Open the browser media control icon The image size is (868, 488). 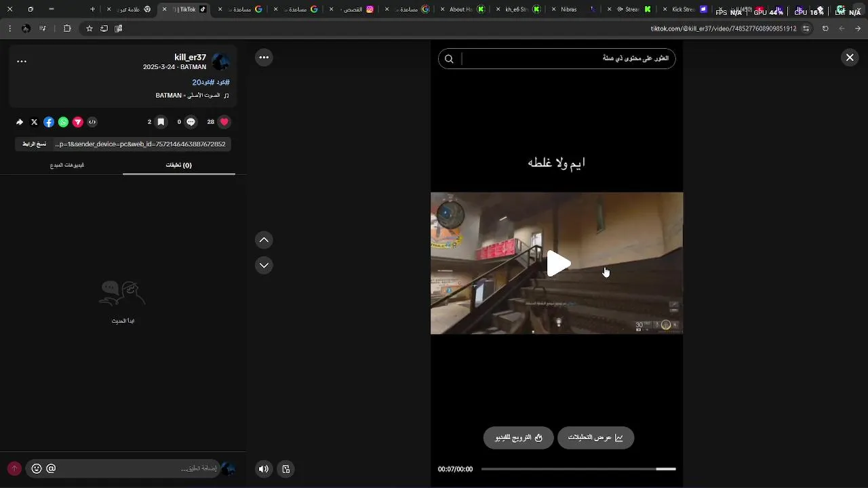43,28
